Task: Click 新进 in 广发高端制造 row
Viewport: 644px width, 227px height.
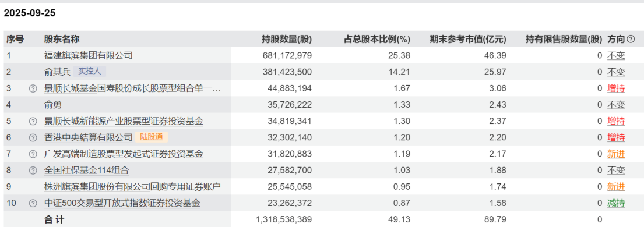Action: 616,154
